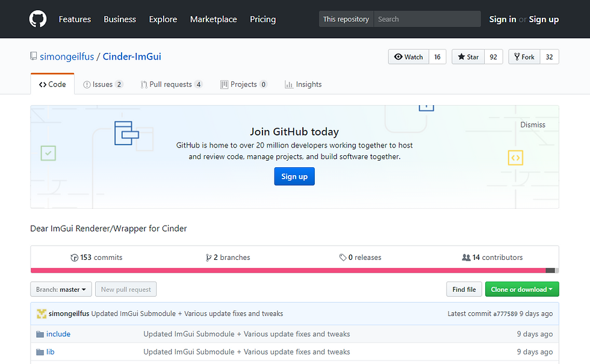The height and width of the screenshot is (364, 590).
Task: Click the This repository search scope label
Action: coord(346,19)
